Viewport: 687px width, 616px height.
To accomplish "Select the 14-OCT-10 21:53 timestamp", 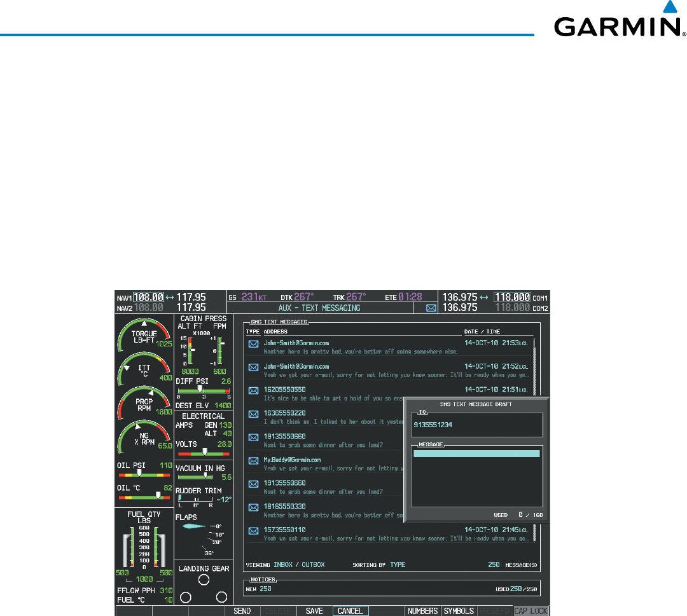I will 496,343.
